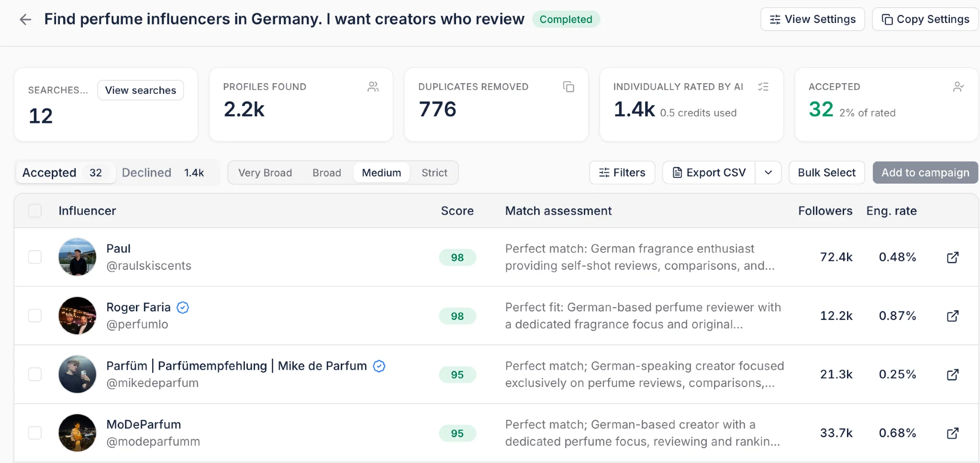Click the Individually Rated checklist icon
Screen dimensions: 980x463
763,87
